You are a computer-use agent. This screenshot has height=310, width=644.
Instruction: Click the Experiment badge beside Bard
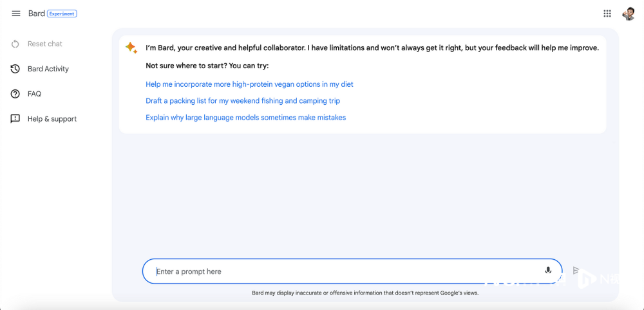[62, 14]
